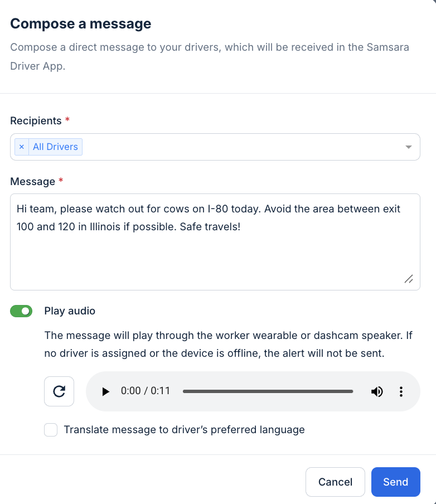Mute the audio preview speaker

click(377, 391)
